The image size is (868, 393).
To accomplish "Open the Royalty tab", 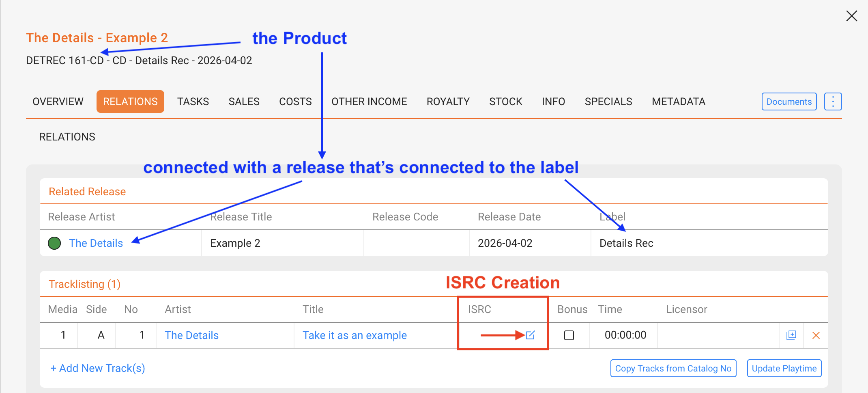I will (448, 101).
